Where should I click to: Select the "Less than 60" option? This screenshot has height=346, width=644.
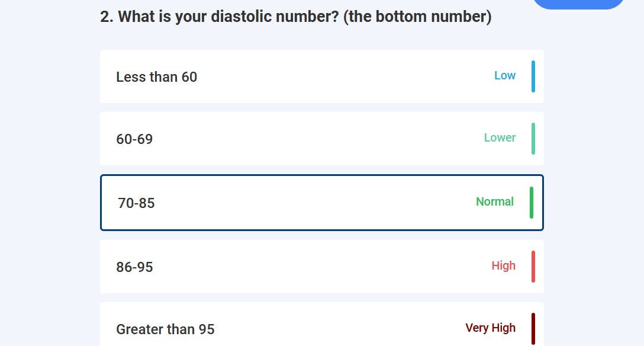(322, 76)
